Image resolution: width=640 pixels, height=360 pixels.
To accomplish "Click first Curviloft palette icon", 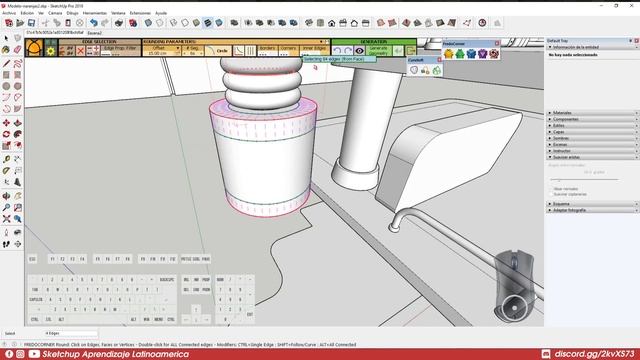I will coord(414,70).
